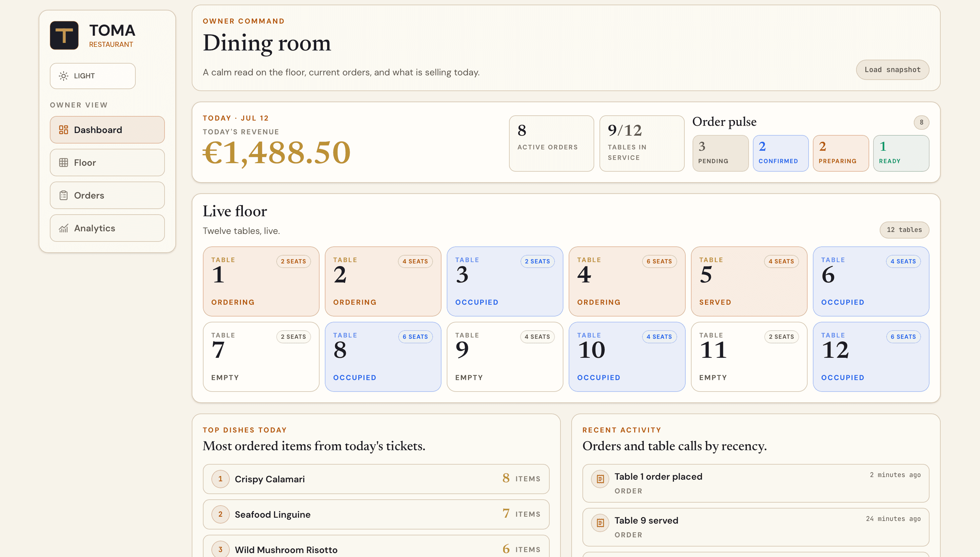Click the Active Orders stat card
The height and width of the screenshot is (557, 980).
click(x=551, y=144)
